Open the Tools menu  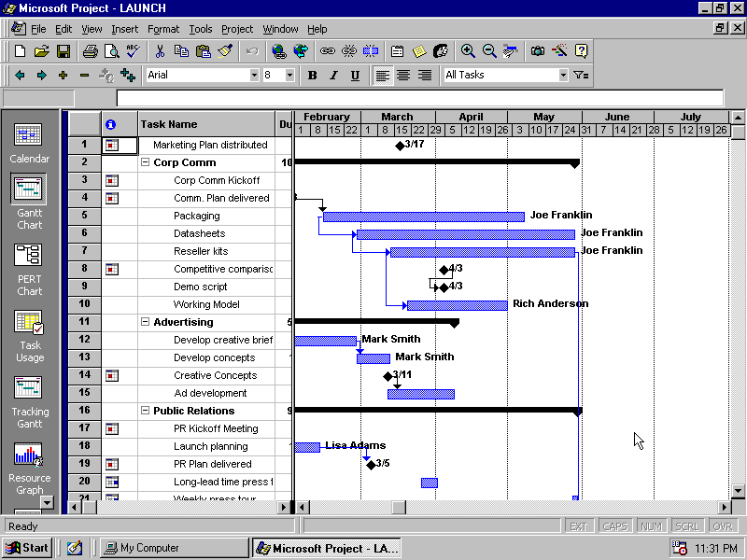pos(201,29)
